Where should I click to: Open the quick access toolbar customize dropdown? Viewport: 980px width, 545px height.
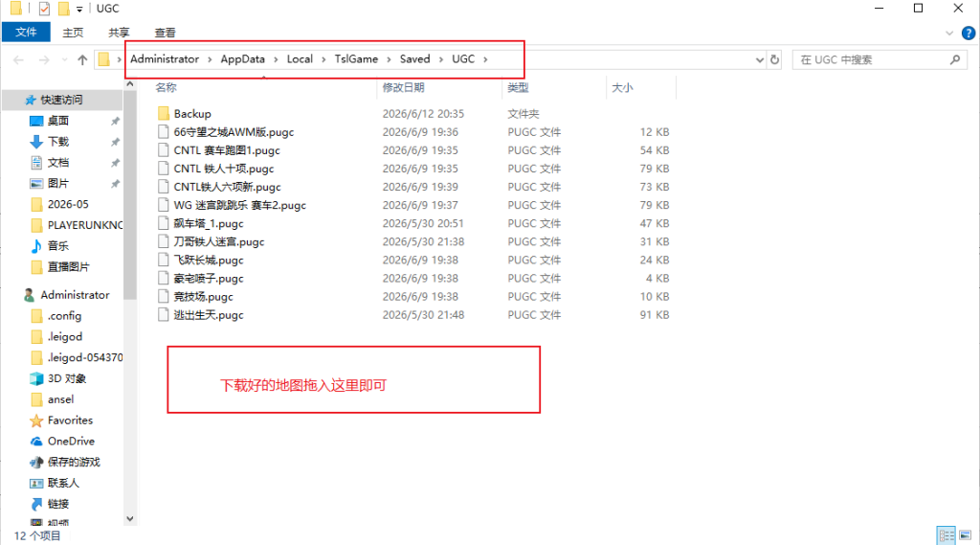79,10
